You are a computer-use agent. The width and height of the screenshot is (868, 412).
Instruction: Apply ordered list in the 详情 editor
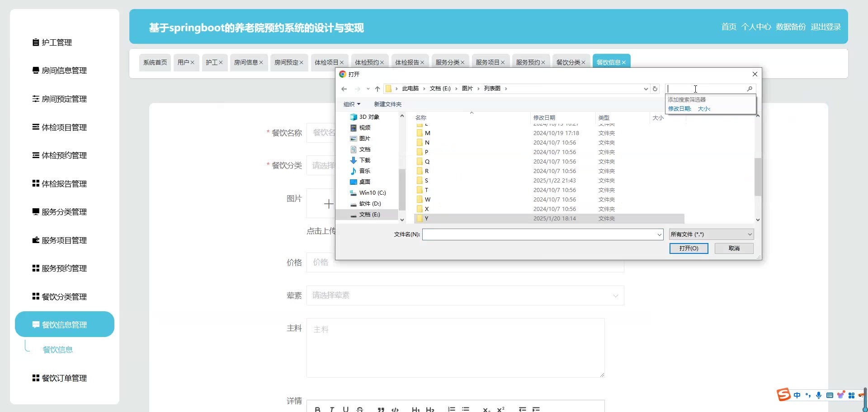451,409
